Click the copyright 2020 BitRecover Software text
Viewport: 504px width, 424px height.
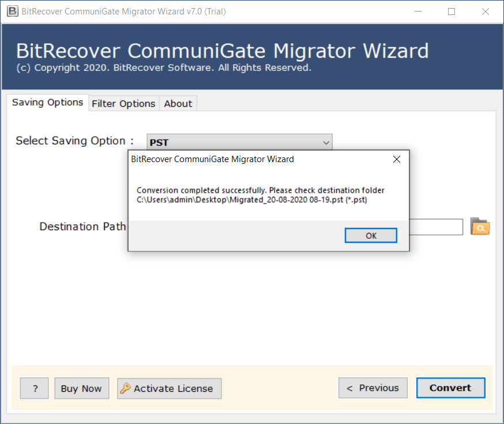(x=164, y=68)
